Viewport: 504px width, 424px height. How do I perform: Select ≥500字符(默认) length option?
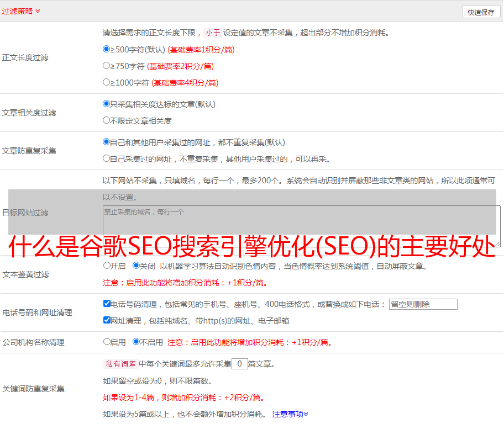[x=107, y=49]
